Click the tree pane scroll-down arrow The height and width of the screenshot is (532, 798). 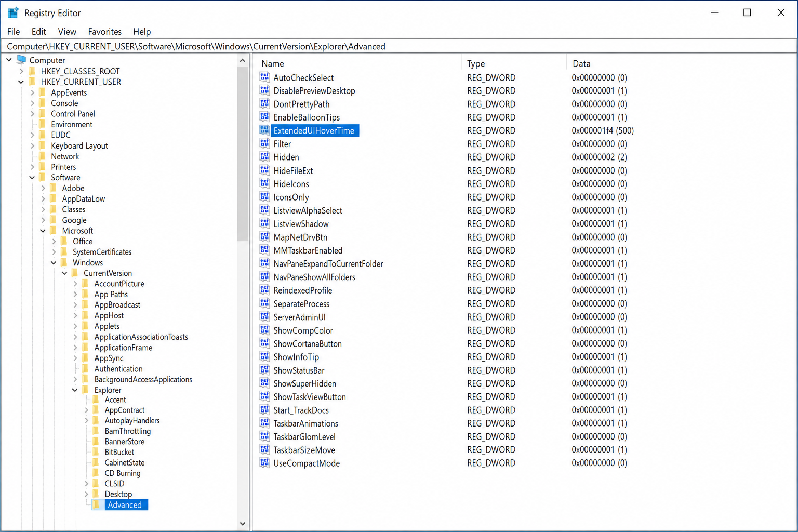243,524
